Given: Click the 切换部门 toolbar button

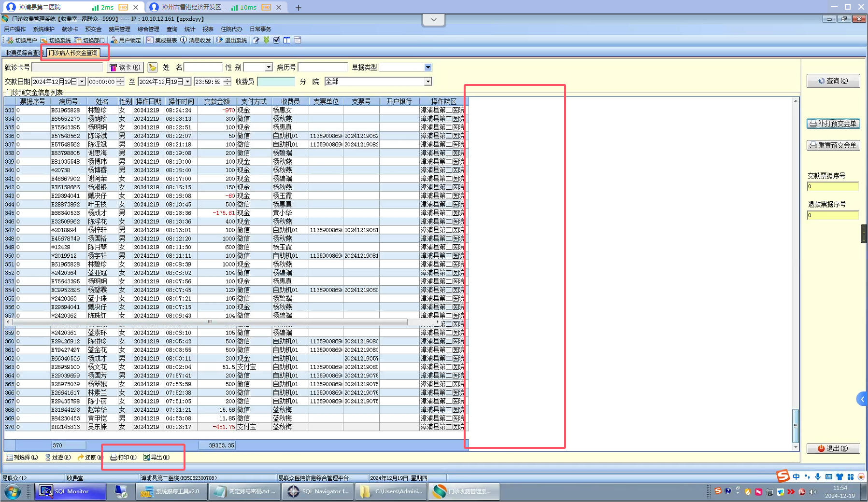Looking at the screenshot, I should click(90, 40).
